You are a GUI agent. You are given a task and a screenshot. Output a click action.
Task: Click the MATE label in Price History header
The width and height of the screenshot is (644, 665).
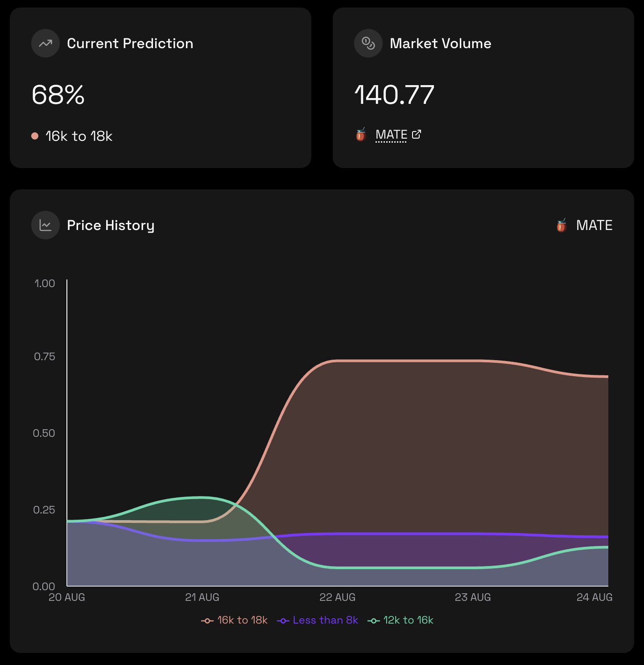coord(594,225)
